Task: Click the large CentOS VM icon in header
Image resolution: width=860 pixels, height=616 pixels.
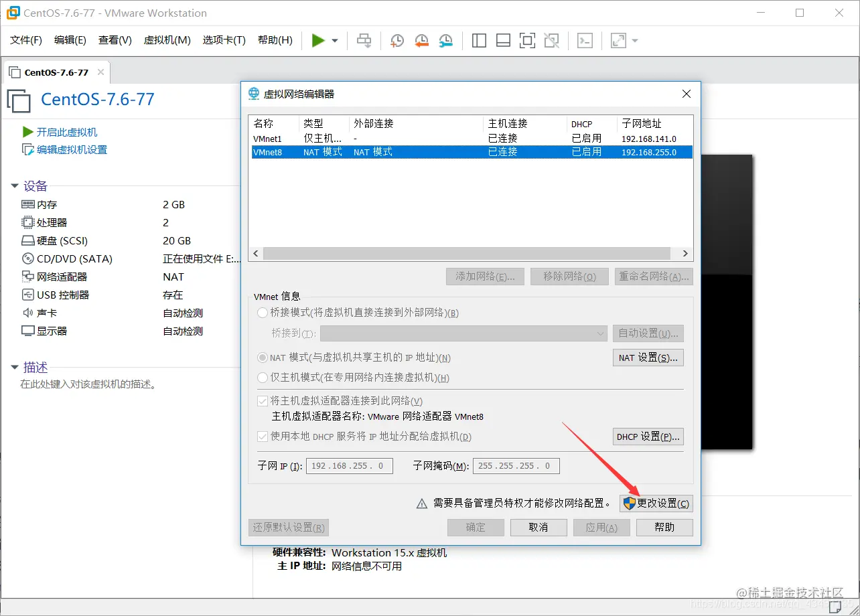Action: 19,100
